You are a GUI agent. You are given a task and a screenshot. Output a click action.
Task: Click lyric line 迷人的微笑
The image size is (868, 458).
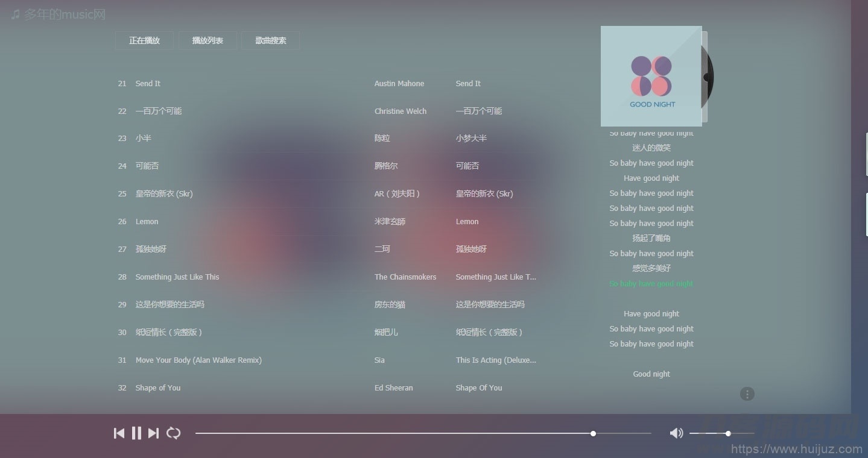[651, 148]
